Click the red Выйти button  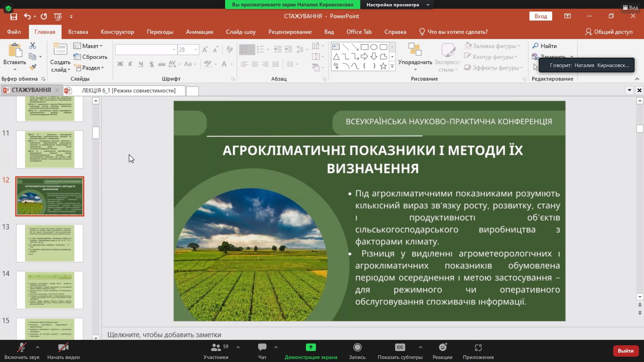click(626, 351)
